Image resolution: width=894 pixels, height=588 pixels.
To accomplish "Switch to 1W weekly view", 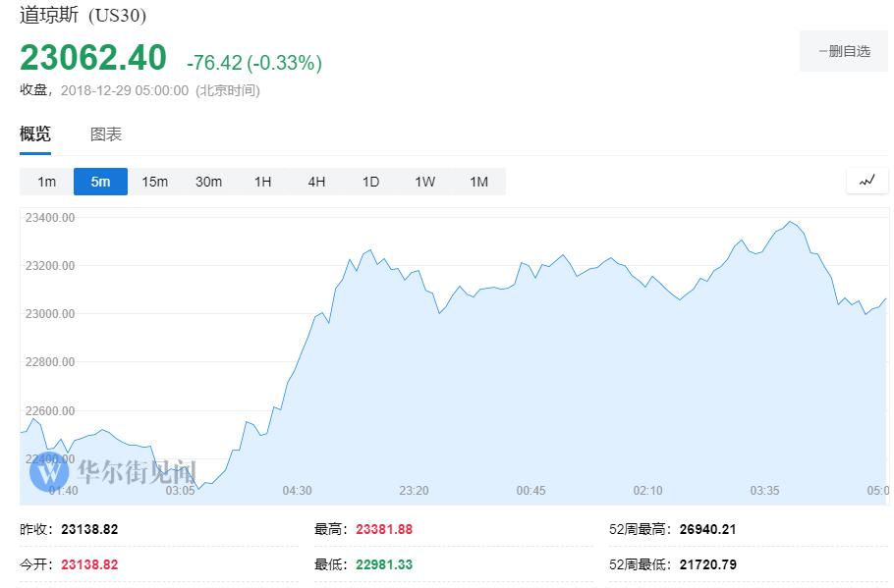I will coord(424,182).
